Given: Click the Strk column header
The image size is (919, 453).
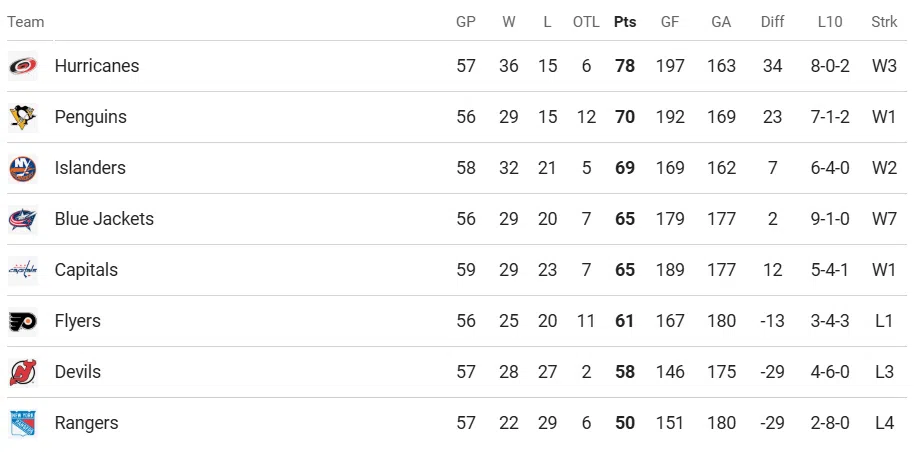Looking at the screenshot, I should tap(884, 22).
